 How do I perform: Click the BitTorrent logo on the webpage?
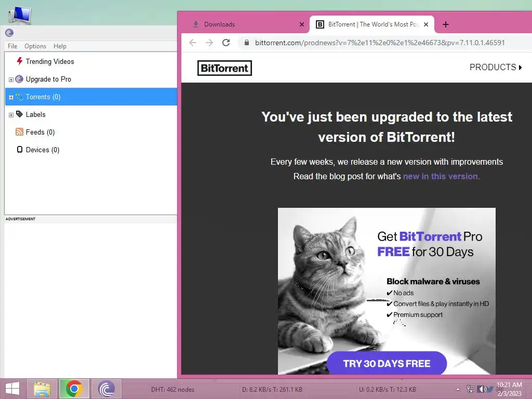click(x=224, y=68)
